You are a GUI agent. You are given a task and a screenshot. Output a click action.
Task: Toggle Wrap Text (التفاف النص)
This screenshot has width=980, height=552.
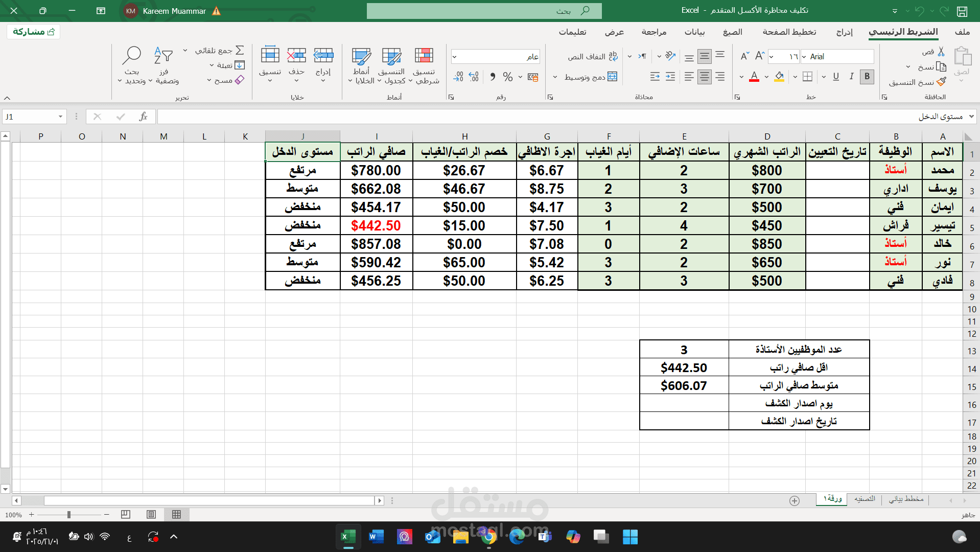click(x=593, y=56)
